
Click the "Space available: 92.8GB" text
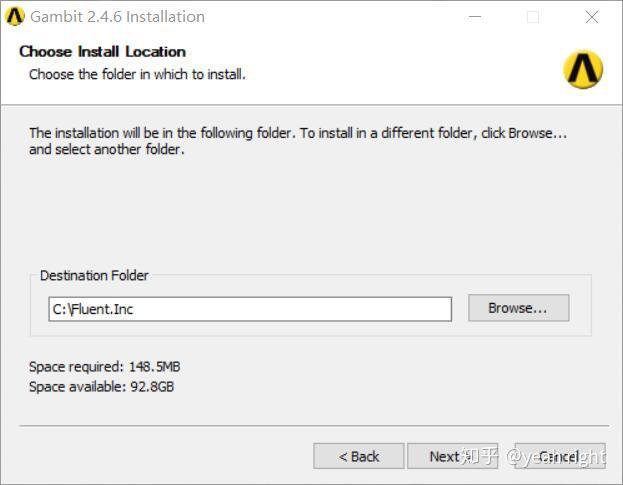point(101,386)
